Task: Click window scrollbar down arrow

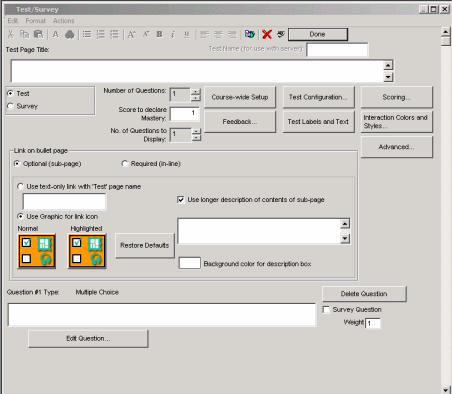Action: [x=446, y=389]
